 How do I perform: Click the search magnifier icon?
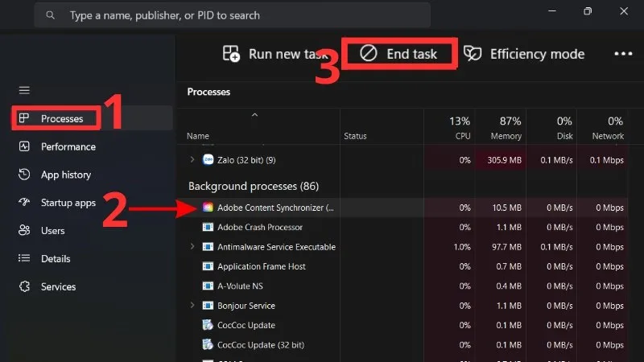[x=50, y=15]
